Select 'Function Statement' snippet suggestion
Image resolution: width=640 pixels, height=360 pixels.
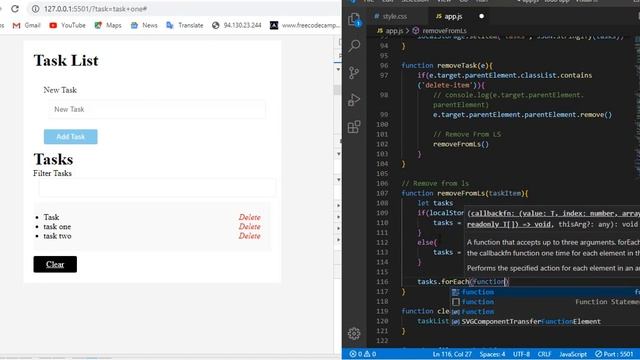[x=545, y=302]
